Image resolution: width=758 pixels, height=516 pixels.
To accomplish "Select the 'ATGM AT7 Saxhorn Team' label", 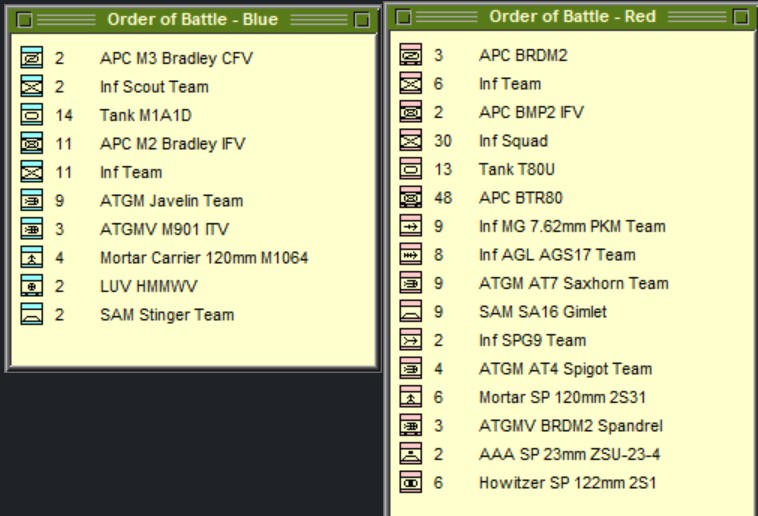I will pyautogui.click(x=574, y=283).
